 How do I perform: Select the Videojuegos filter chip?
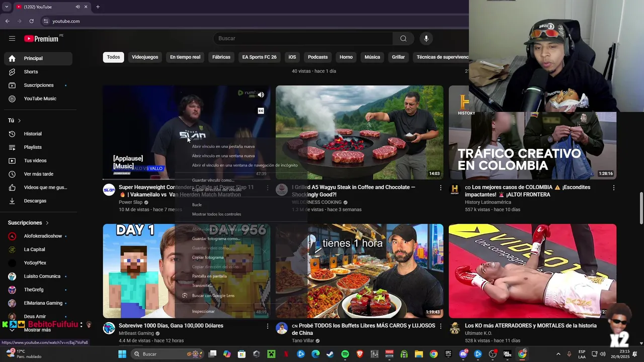point(145,57)
